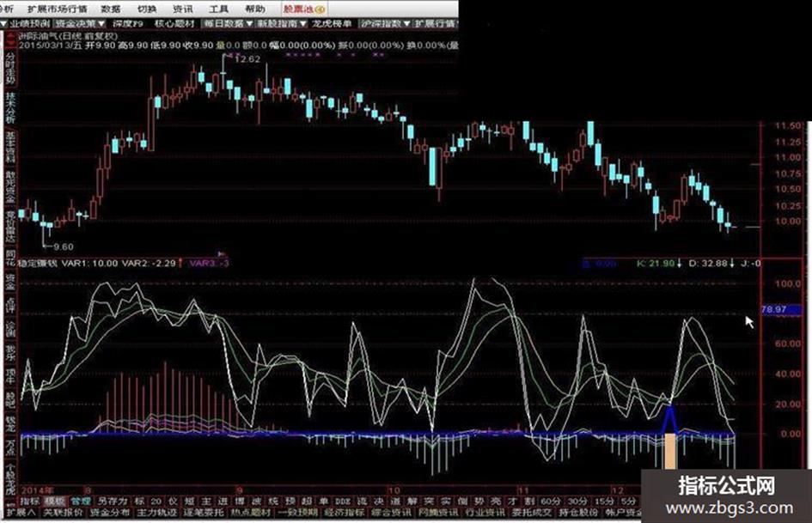
Task: Switch to 技术分析 side tab
Action: pyautogui.click(x=9, y=107)
